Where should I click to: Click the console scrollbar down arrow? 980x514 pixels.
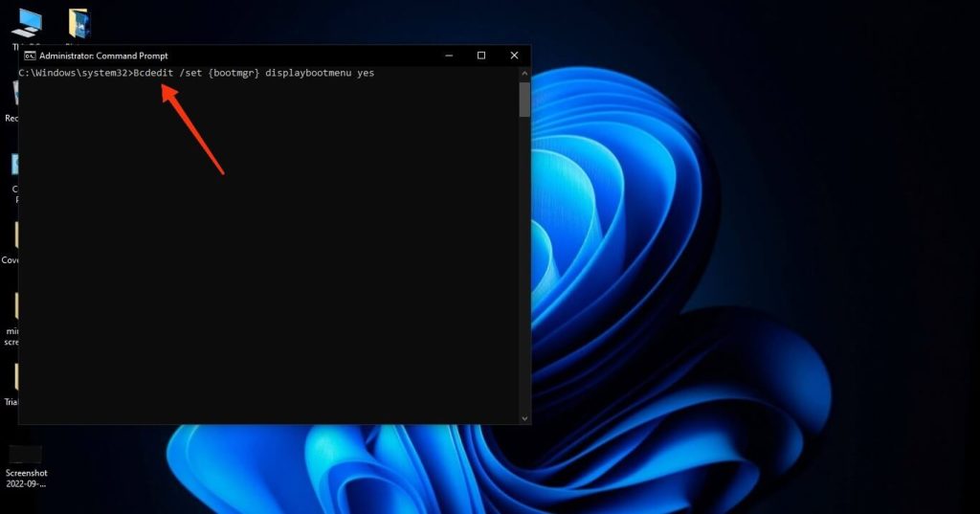click(x=524, y=418)
